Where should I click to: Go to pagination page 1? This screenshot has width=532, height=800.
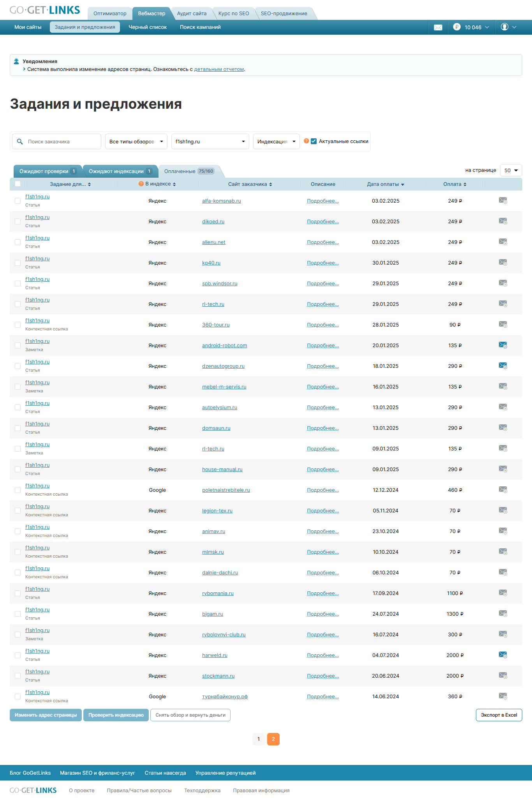259,739
